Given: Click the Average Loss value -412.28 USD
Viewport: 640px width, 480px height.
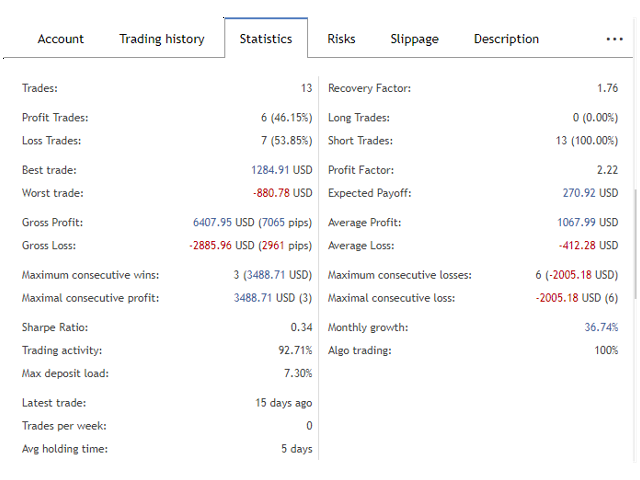Looking at the screenshot, I should (589, 245).
